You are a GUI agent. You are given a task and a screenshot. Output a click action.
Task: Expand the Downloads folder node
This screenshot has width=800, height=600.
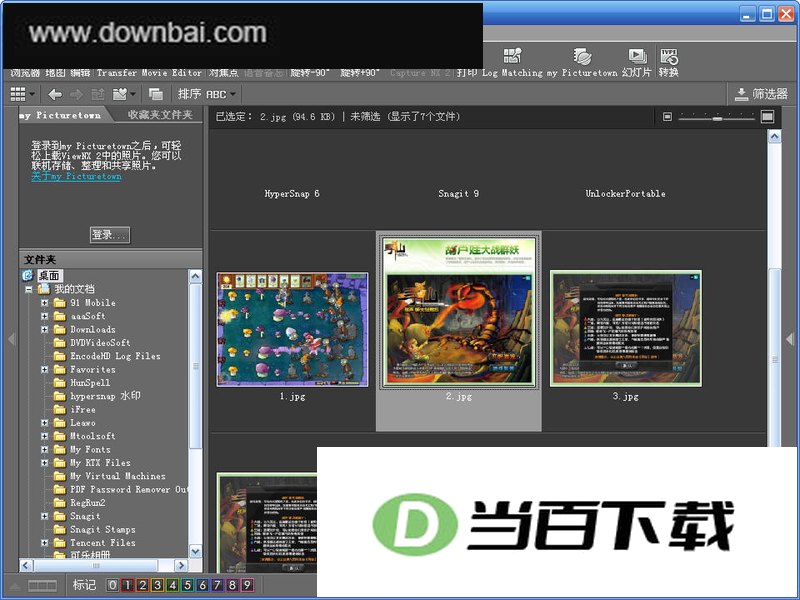(45, 329)
